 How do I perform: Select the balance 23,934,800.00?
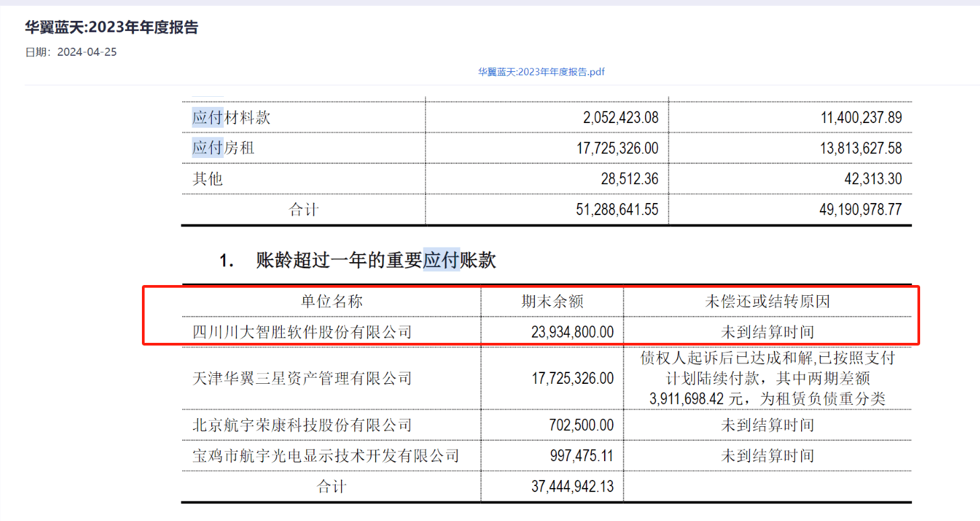point(573,332)
